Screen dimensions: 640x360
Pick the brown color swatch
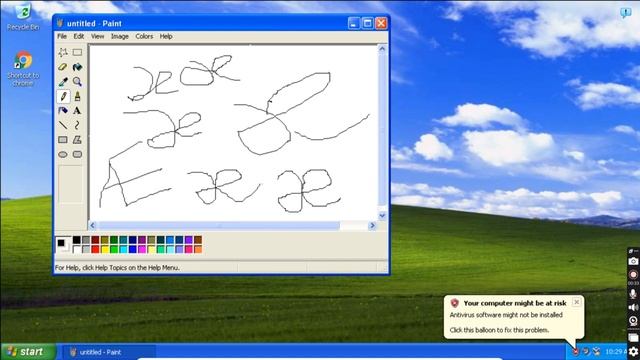click(x=198, y=240)
